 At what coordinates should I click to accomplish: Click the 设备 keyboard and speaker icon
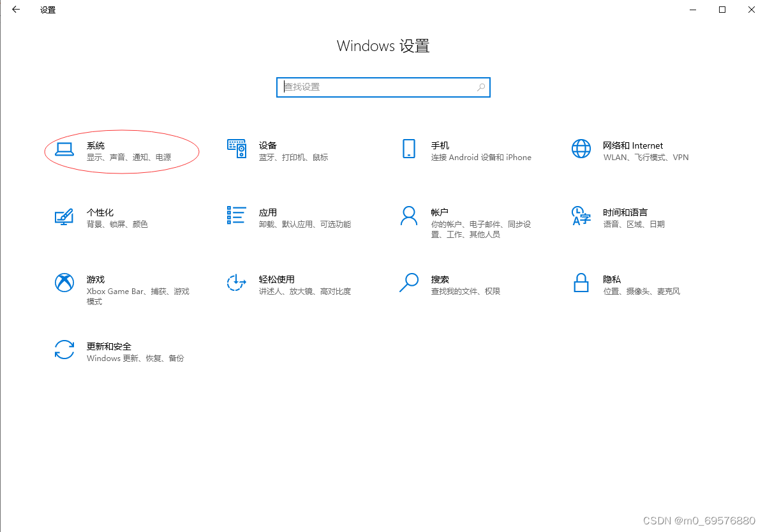tap(237, 149)
